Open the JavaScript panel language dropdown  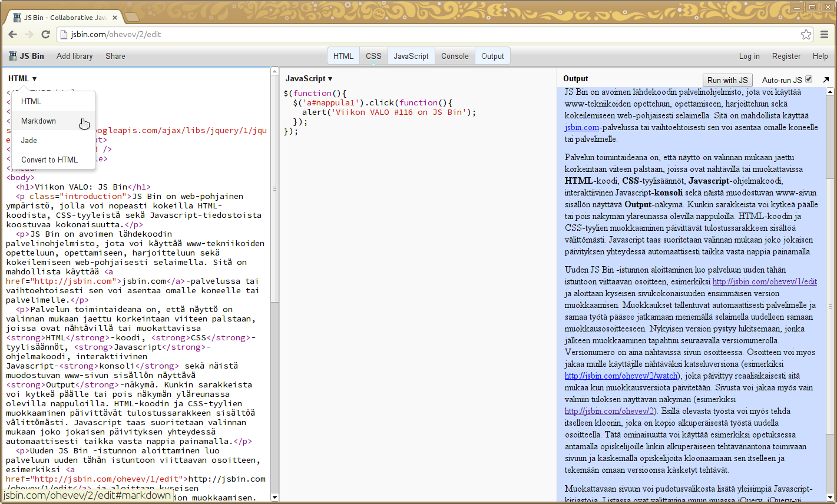pos(309,78)
